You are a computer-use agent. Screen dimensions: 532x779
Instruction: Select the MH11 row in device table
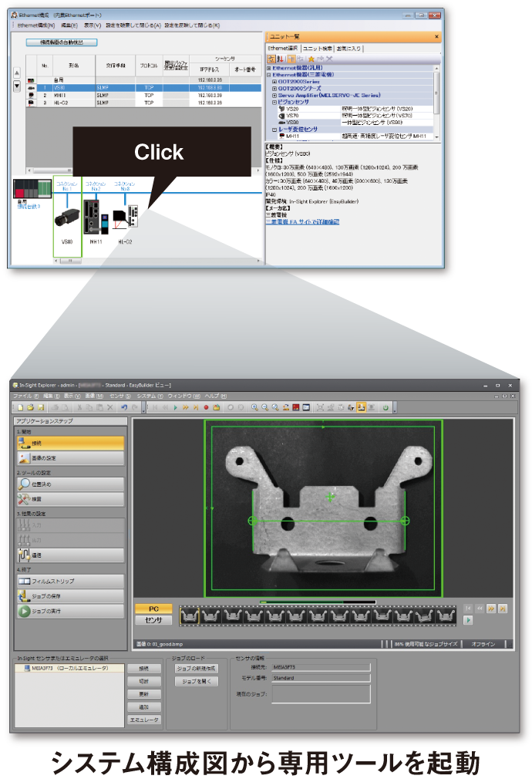(x=143, y=95)
